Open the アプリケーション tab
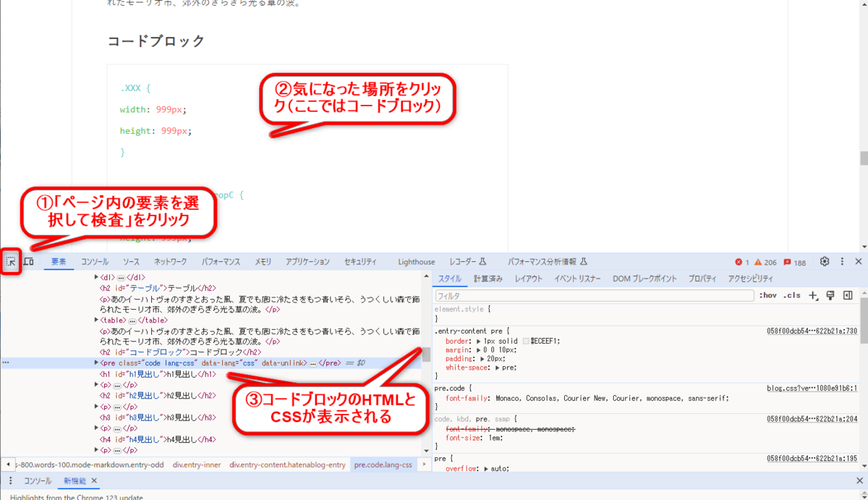 [x=308, y=262]
